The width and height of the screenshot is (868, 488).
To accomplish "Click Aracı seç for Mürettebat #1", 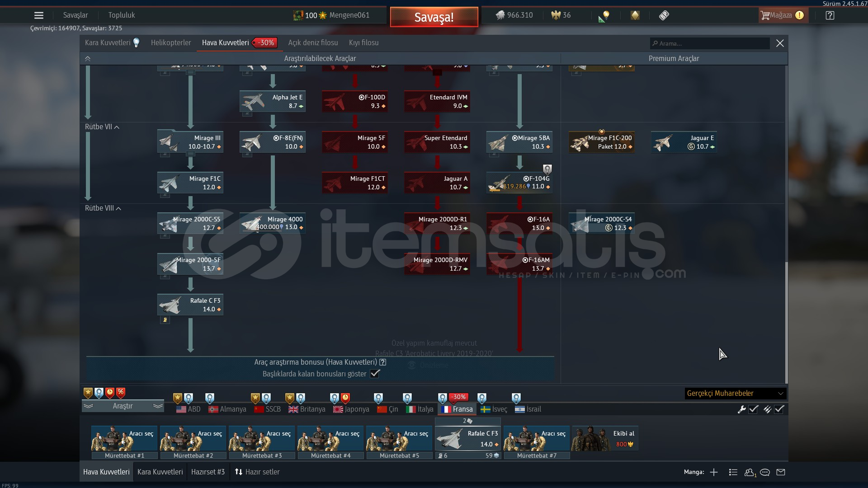I will pos(124,438).
